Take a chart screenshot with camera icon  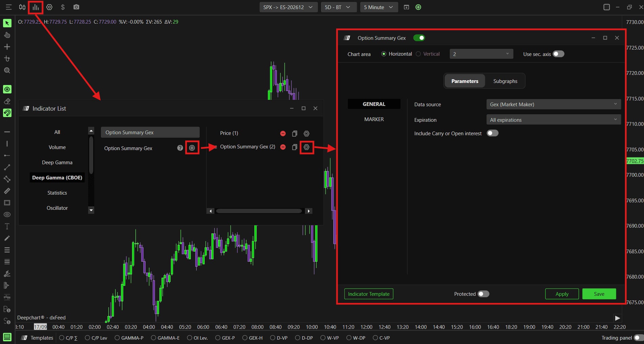point(76,7)
